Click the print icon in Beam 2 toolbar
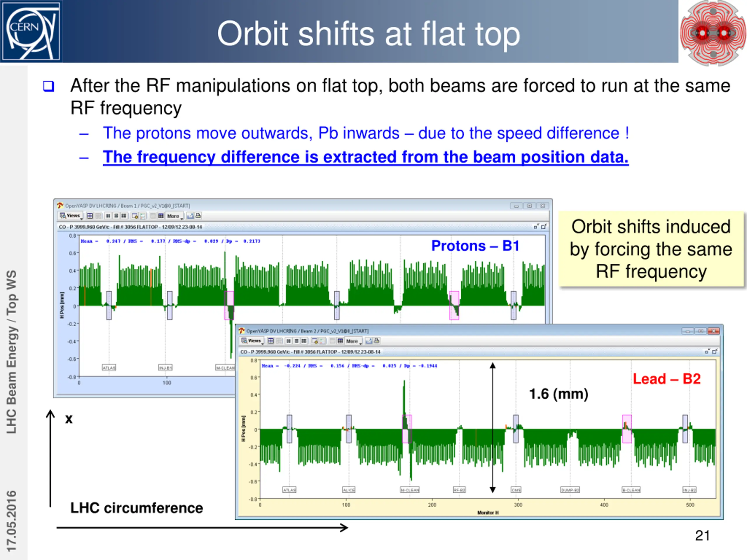747x560 pixels. coord(377,341)
